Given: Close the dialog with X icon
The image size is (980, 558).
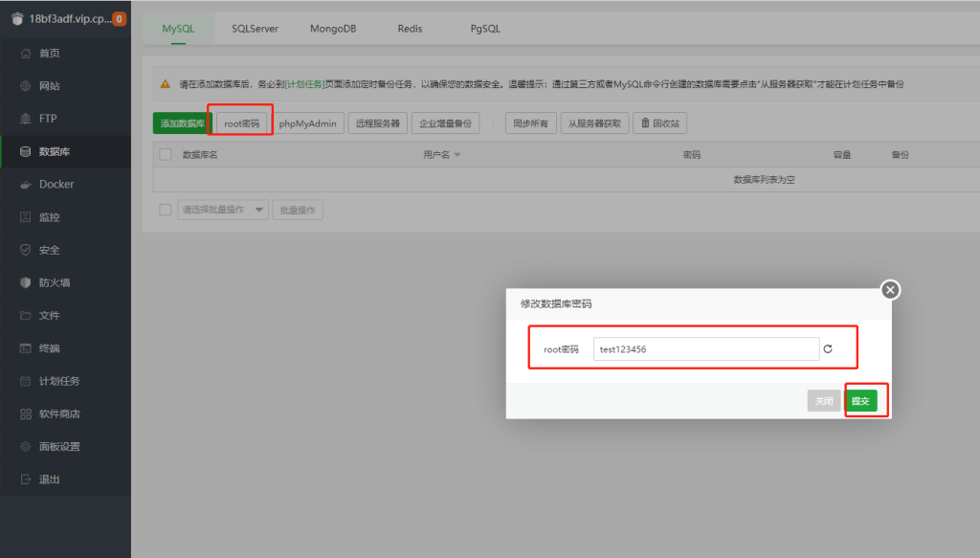Looking at the screenshot, I should (x=890, y=289).
